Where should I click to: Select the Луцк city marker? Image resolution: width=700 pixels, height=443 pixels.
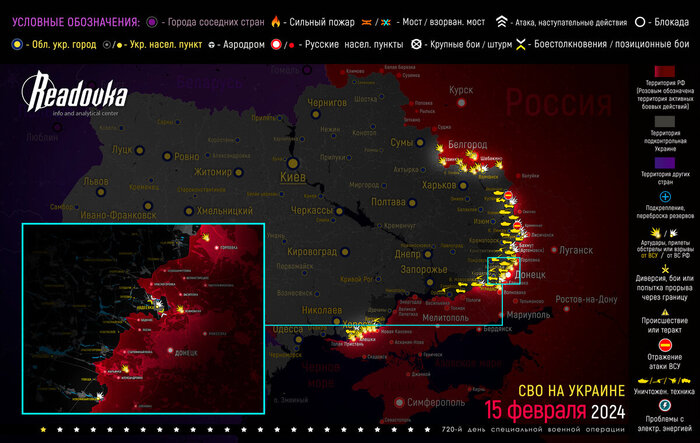click(140, 150)
